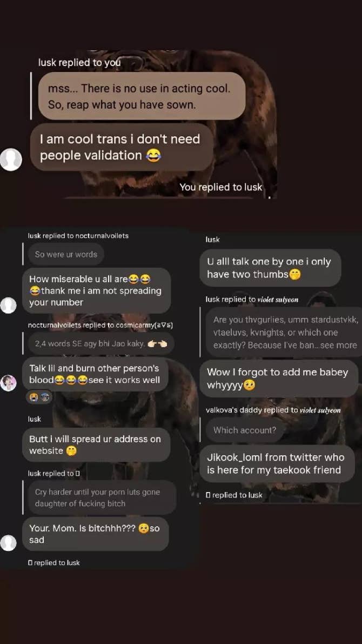This screenshot has height=644, width=362.
Task: Tap quoted message 'mss... There is no use'
Action: 142,96
